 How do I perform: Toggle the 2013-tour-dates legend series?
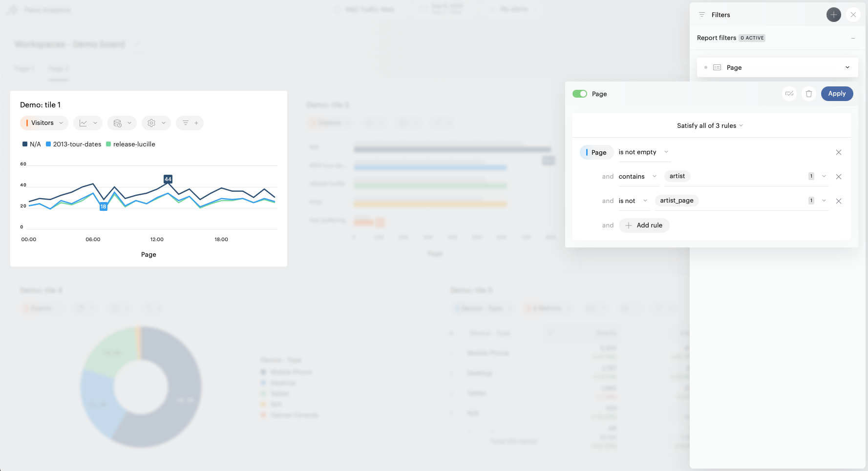[74, 144]
